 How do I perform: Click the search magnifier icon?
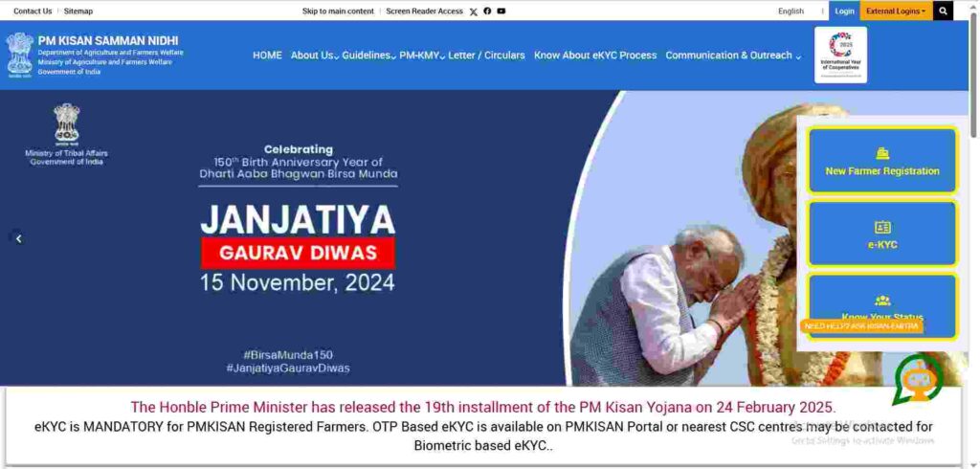943,11
